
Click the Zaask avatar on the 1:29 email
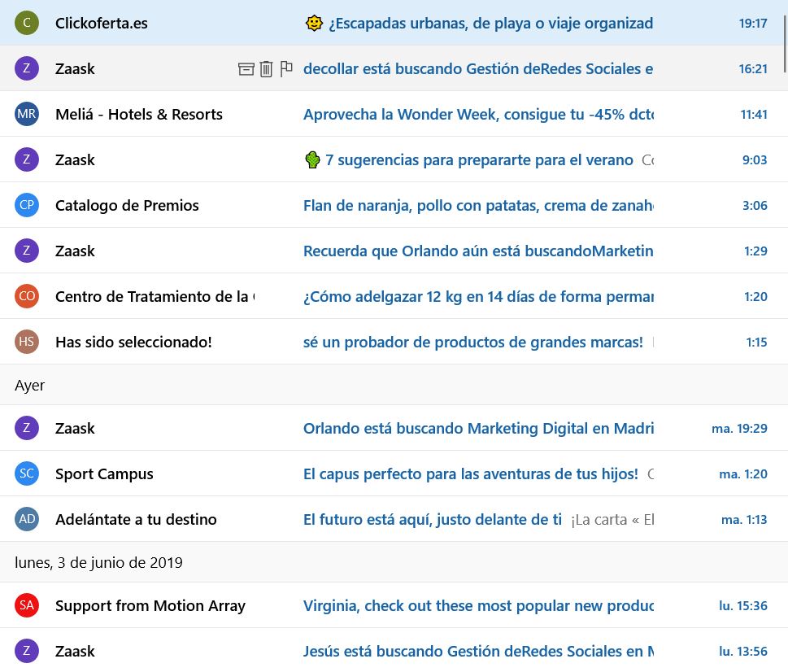[x=27, y=251]
